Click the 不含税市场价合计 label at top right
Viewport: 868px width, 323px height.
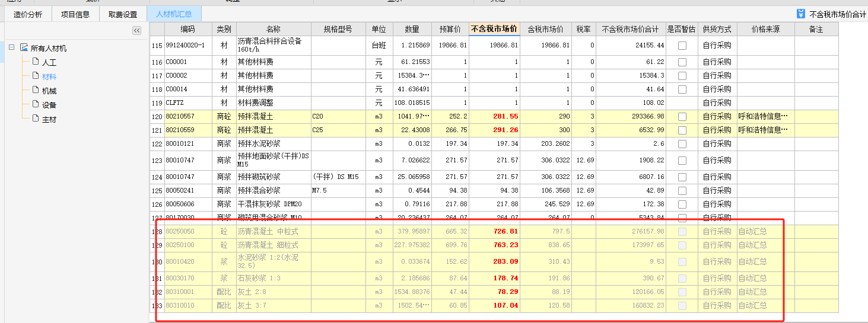[837, 14]
